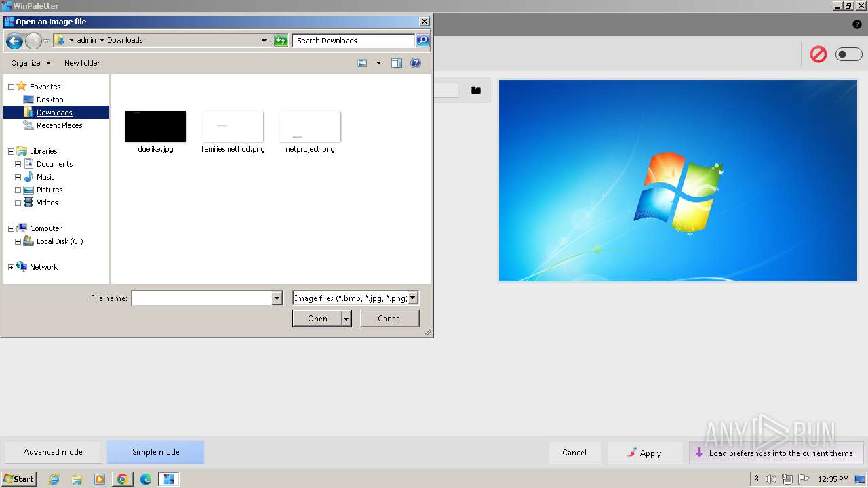Open the recent locations dropdown arrow

pyautogui.click(x=46, y=41)
